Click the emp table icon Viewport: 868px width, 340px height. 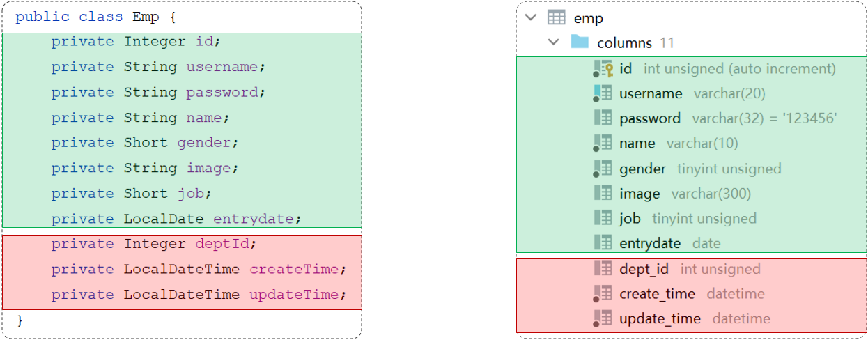point(557,18)
